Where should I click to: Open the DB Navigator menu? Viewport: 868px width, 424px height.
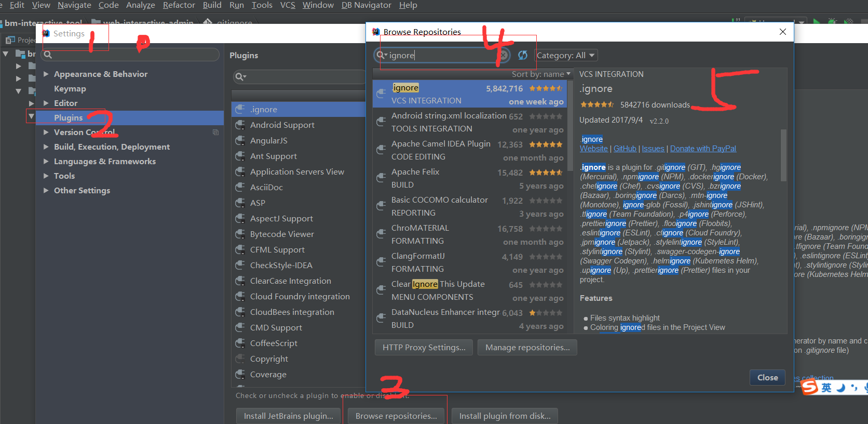click(366, 5)
